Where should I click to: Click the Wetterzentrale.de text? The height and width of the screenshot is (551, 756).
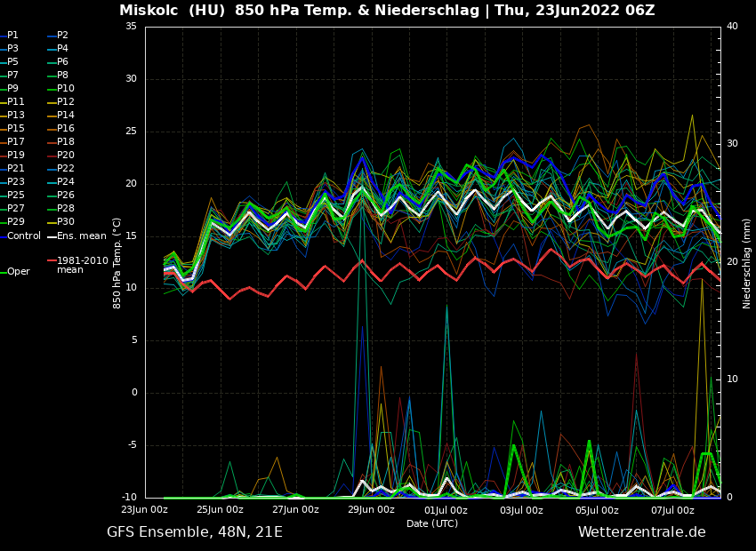coord(641,532)
